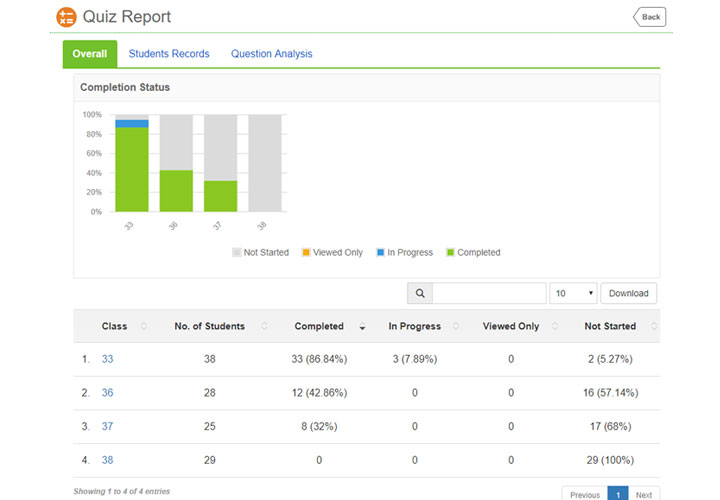
Task: Click the table search input field
Action: (489, 293)
